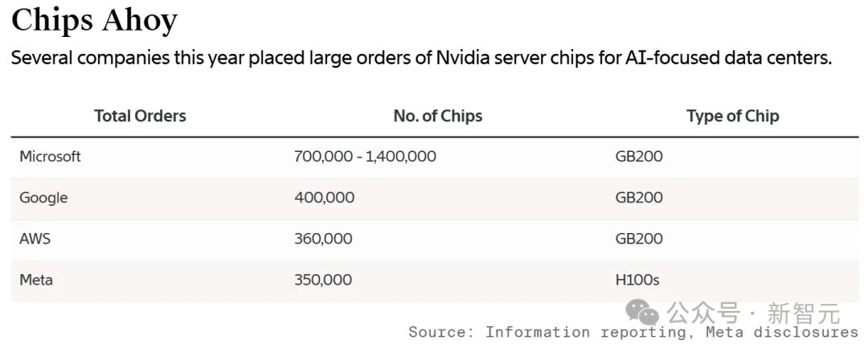The width and height of the screenshot is (868, 348).
Task: Click the "Chips Ahoy" title
Action: (94, 21)
